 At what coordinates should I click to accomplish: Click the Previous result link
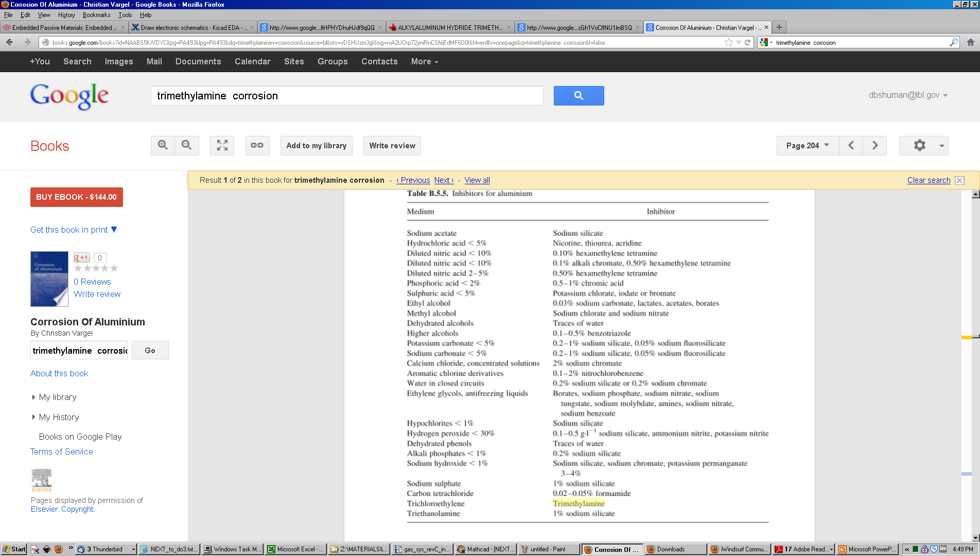[x=413, y=180]
